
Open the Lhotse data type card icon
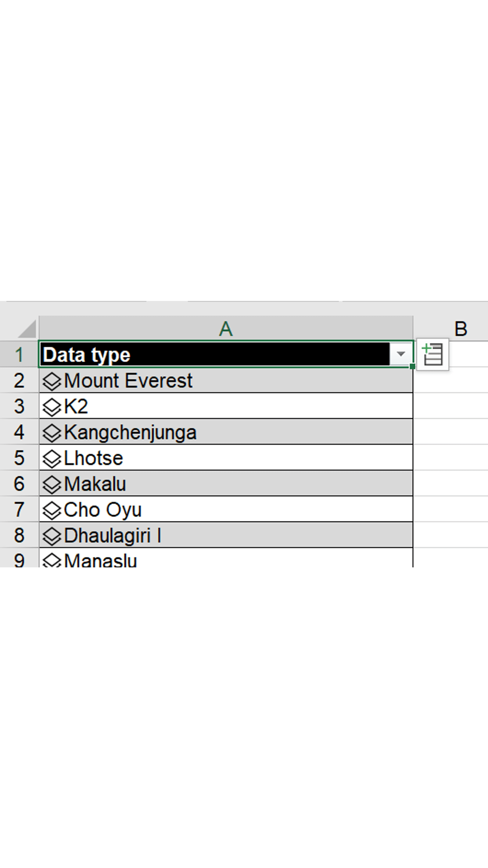[x=52, y=459]
